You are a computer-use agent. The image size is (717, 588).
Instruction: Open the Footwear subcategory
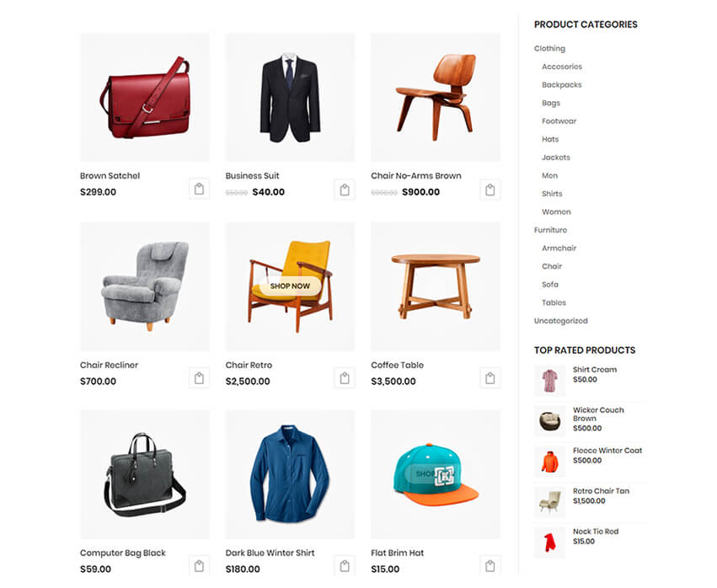coord(559,121)
